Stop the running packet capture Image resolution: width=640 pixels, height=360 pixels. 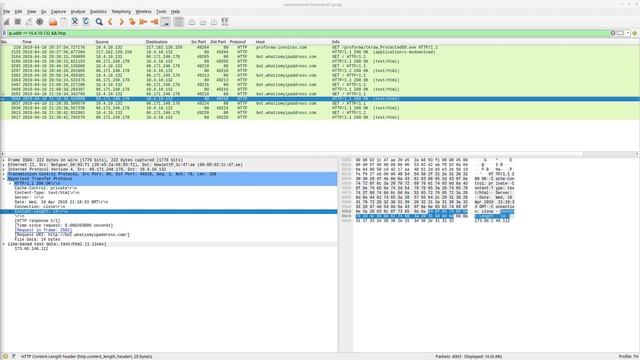pyautogui.click(x=18, y=22)
